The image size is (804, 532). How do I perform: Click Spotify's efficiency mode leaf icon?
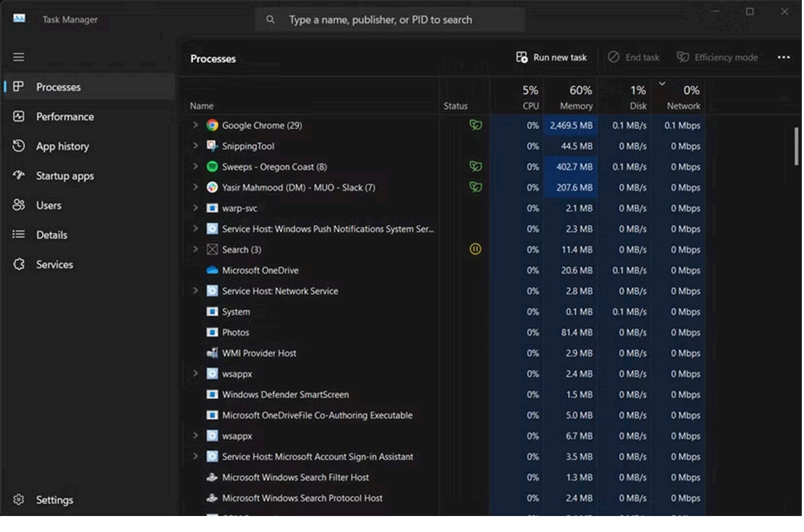click(x=476, y=167)
